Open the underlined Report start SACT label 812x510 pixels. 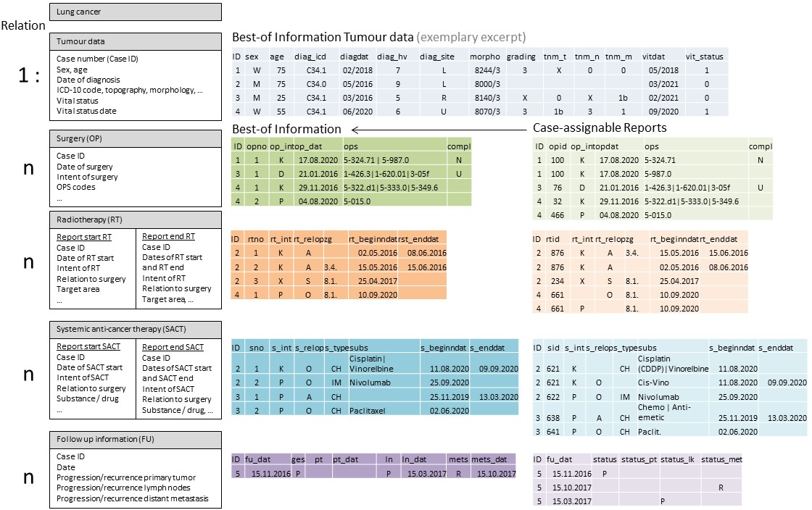pyautogui.click(x=88, y=347)
